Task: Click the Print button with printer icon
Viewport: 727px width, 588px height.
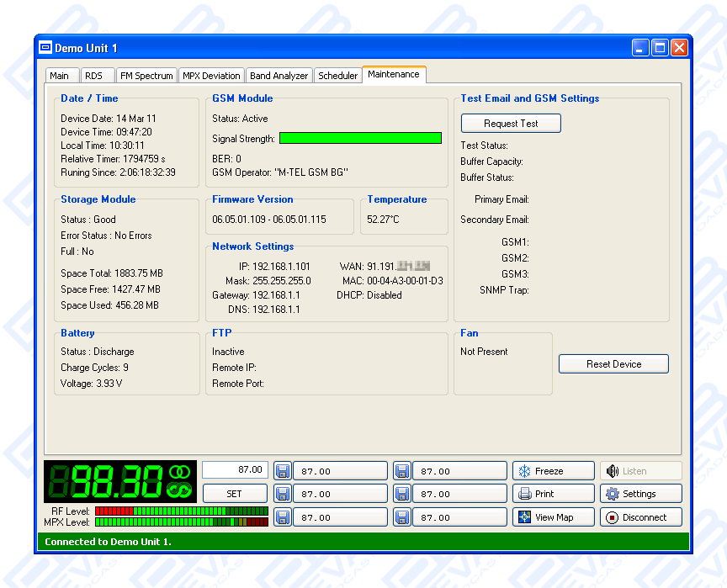Action: [x=553, y=494]
